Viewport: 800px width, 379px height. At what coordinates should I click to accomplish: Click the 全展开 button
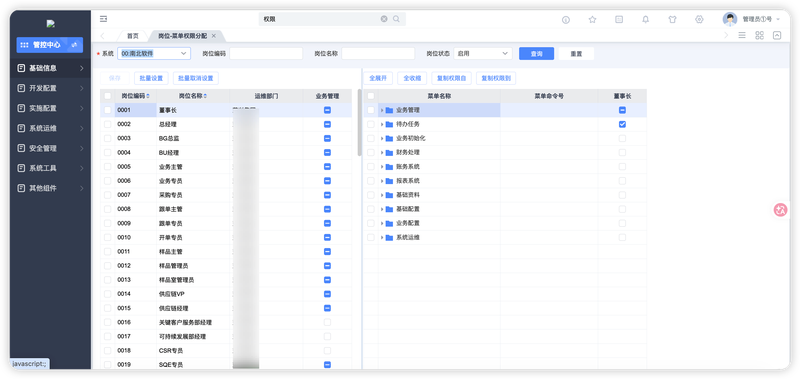point(378,79)
